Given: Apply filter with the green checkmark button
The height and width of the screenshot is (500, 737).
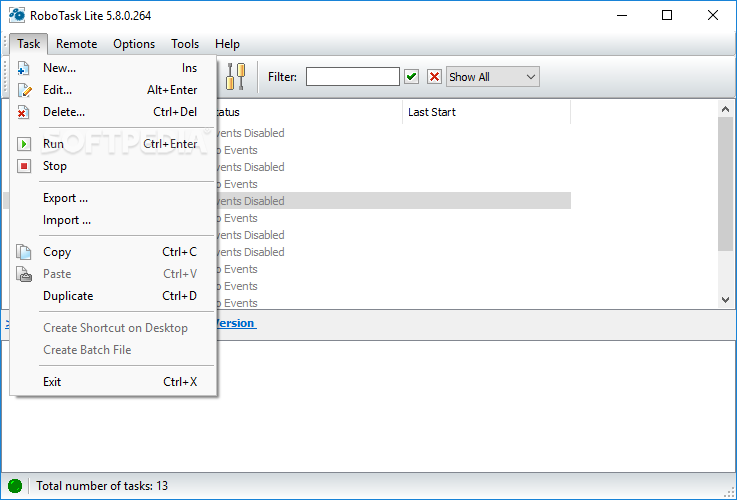Looking at the screenshot, I should tap(411, 77).
